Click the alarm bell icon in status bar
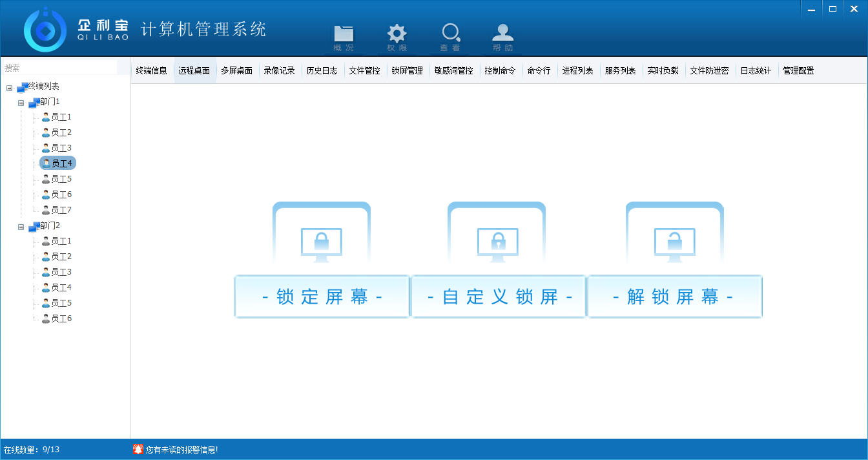Image resolution: width=868 pixels, height=460 pixels. coord(138,449)
